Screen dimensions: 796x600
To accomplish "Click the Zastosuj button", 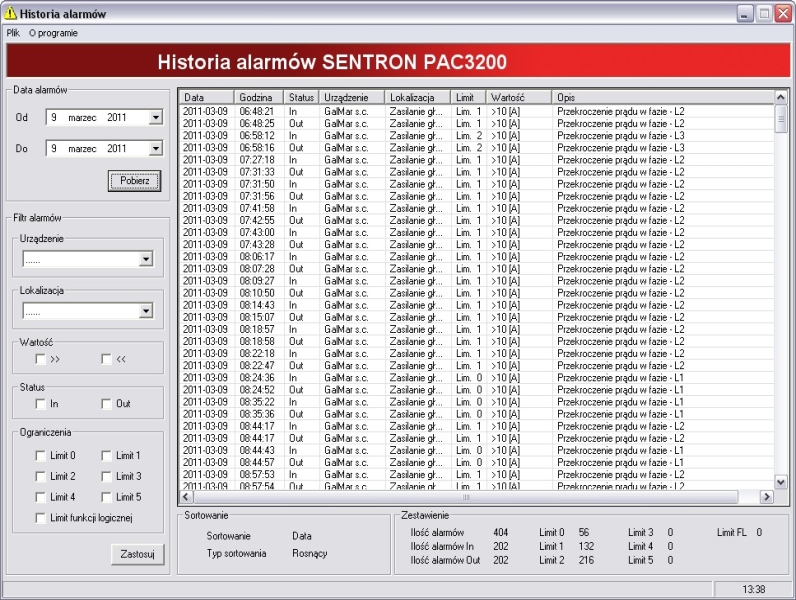I will (138, 554).
